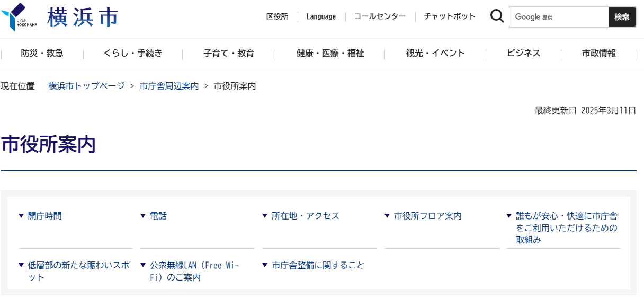Open the 区役所 header link
Screen dimensions: 644x306
tap(277, 16)
